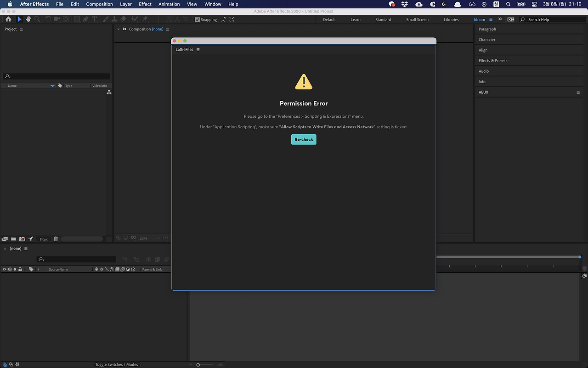Open the timeline (none) panel menu

(x=26, y=248)
